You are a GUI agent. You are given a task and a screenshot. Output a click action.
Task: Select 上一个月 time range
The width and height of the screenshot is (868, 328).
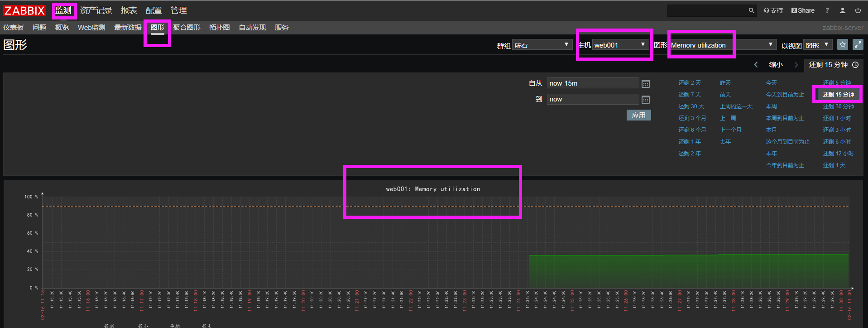pos(731,130)
